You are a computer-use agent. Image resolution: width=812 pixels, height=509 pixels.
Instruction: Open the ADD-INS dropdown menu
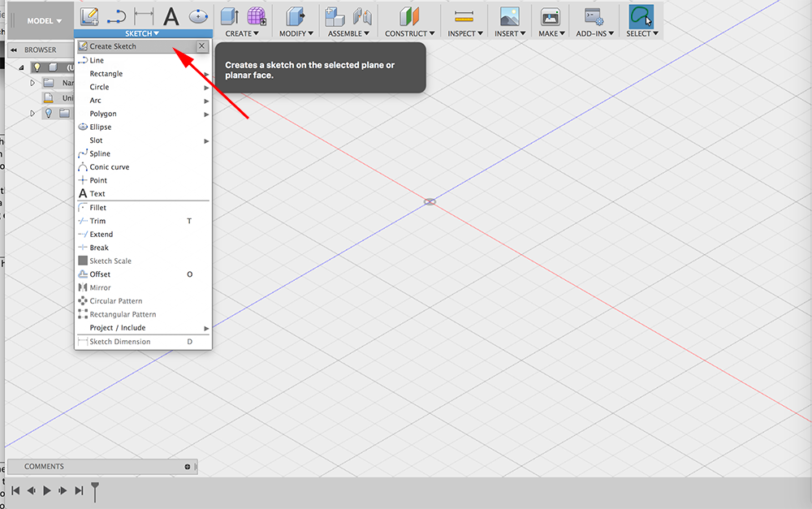click(595, 33)
